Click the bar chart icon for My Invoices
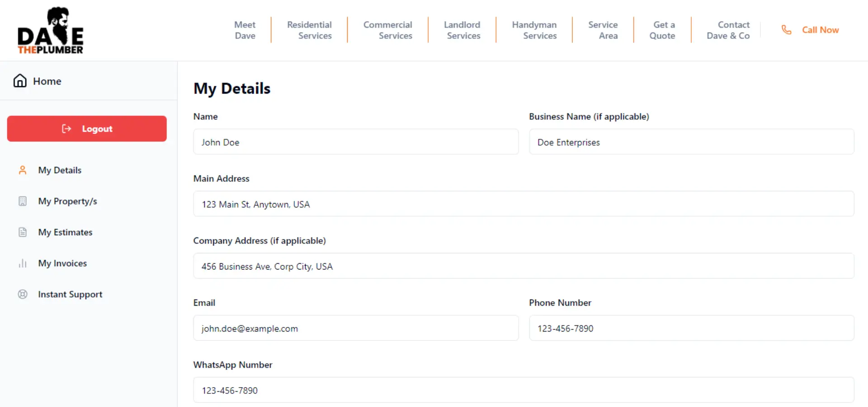 [x=23, y=263]
